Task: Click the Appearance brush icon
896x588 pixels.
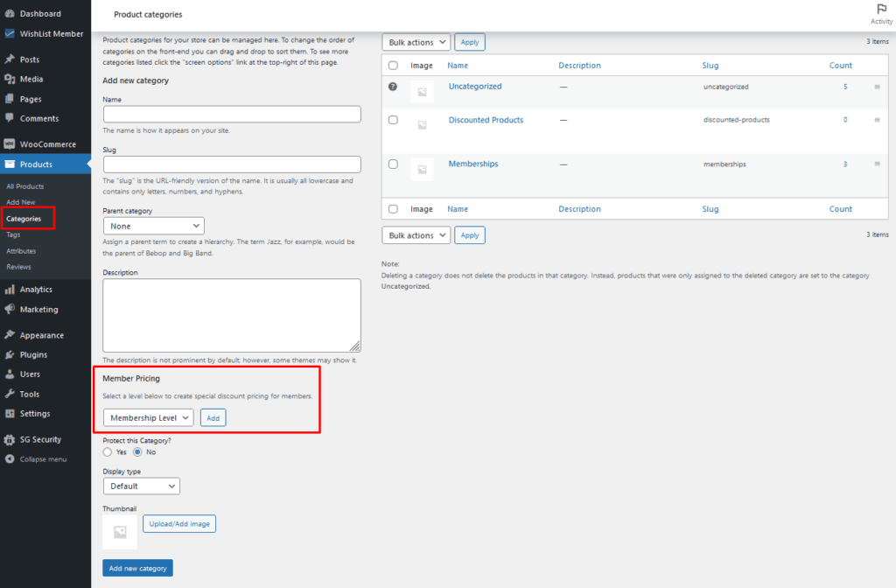Action: click(10, 335)
